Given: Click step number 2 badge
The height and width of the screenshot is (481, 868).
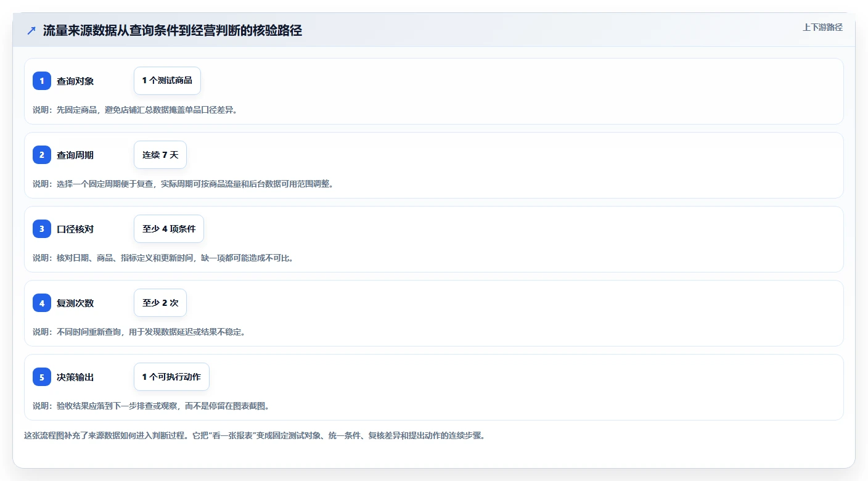Looking at the screenshot, I should (x=42, y=155).
